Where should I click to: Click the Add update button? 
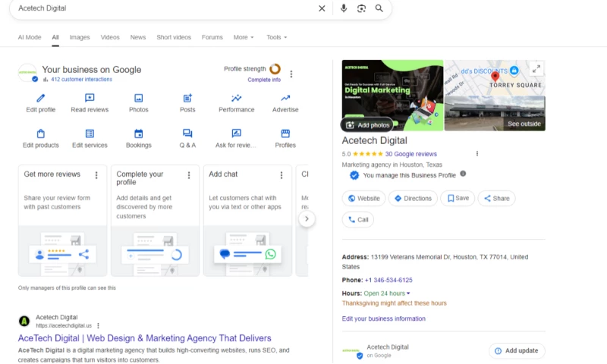tap(516, 350)
